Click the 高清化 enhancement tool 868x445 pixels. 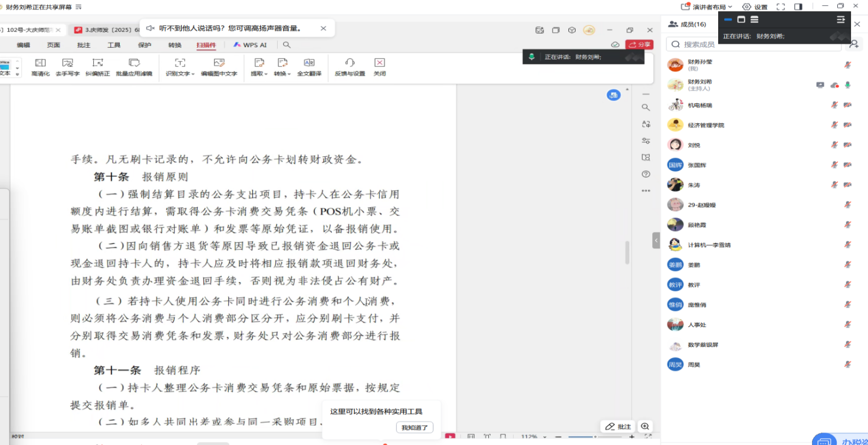[x=40, y=67]
